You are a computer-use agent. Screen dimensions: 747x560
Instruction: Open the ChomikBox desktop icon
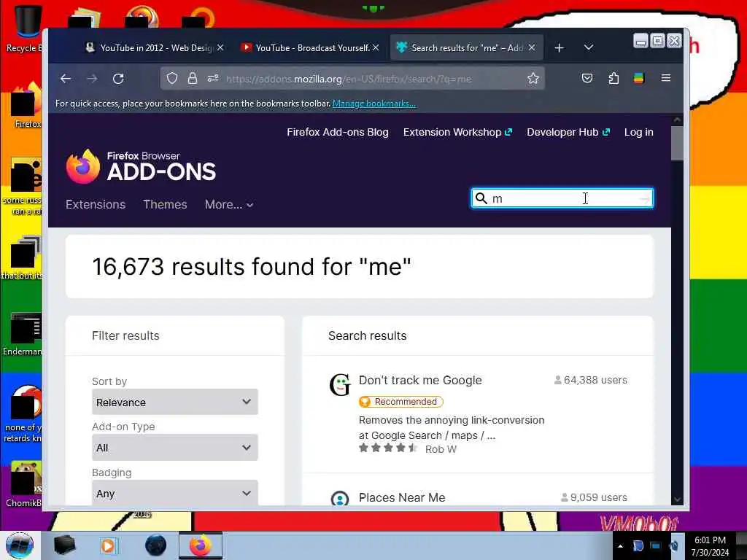[24, 484]
